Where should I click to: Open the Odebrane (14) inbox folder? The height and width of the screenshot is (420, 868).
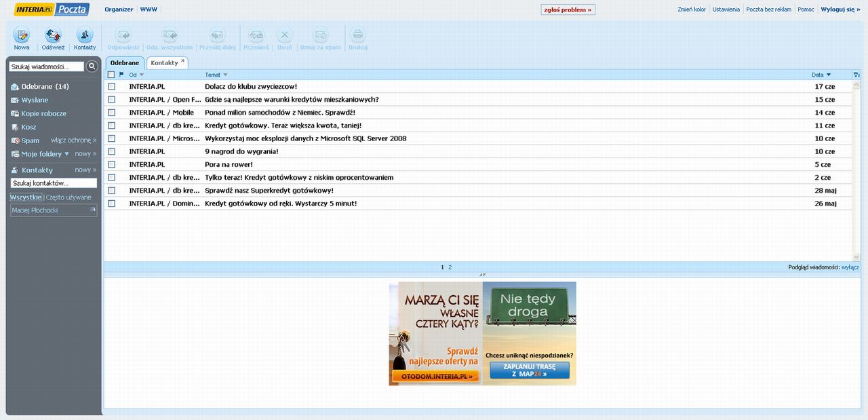point(45,87)
